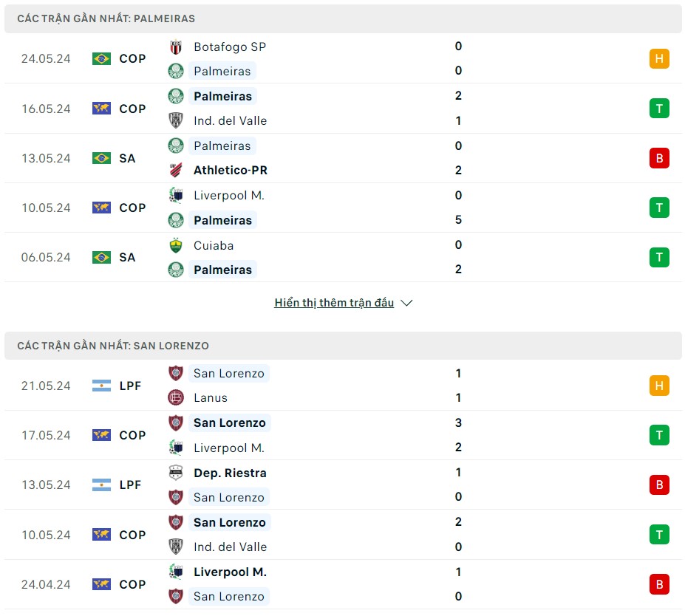Image resolution: width=685 pixels, height=616 pixels.
Task: Select the COP competition label on 16.05.24 row
Action: click(132, 108)
